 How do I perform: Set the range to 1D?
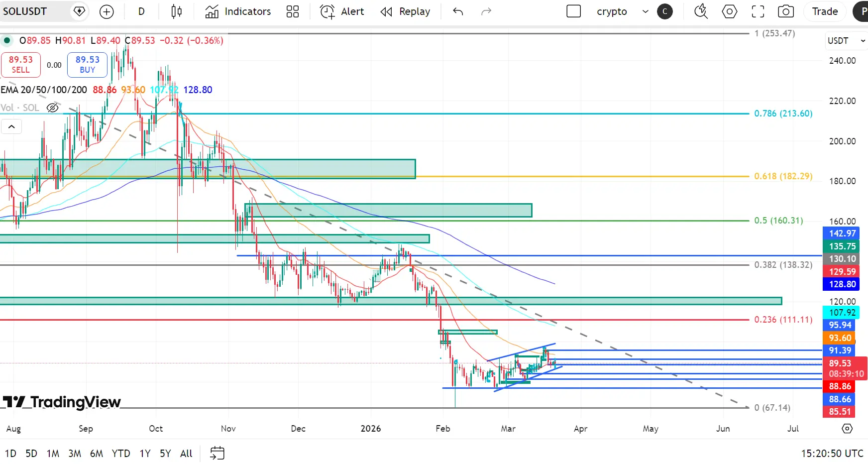(10, 454)
